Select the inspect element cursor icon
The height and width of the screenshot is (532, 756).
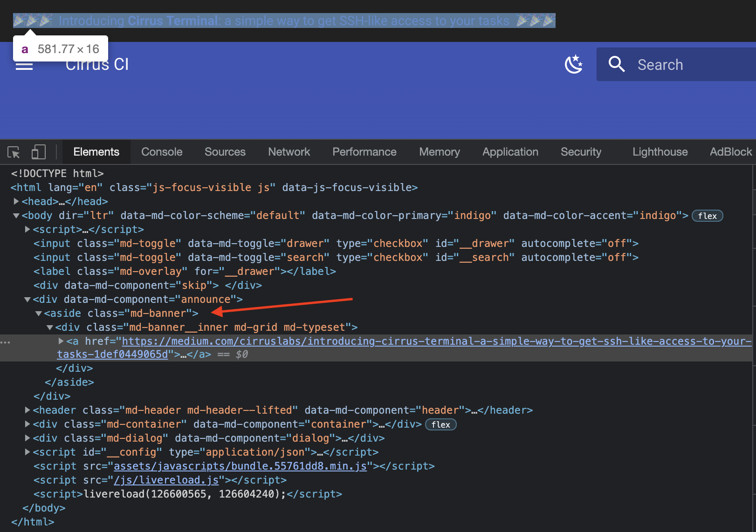point(14,152)
